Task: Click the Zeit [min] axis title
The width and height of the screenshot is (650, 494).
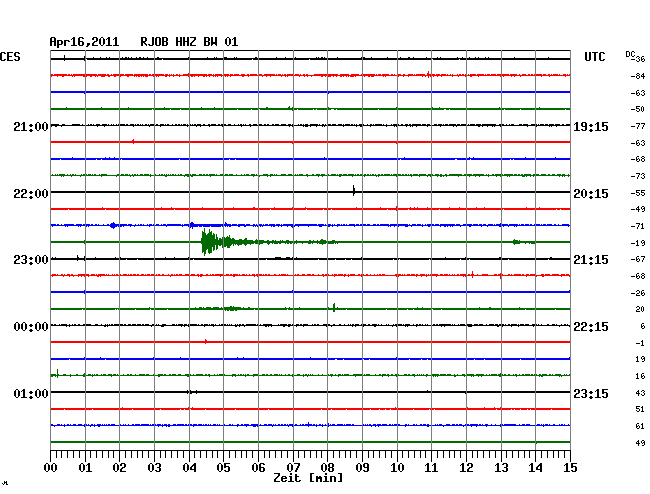Action: [x=308, y=478]
